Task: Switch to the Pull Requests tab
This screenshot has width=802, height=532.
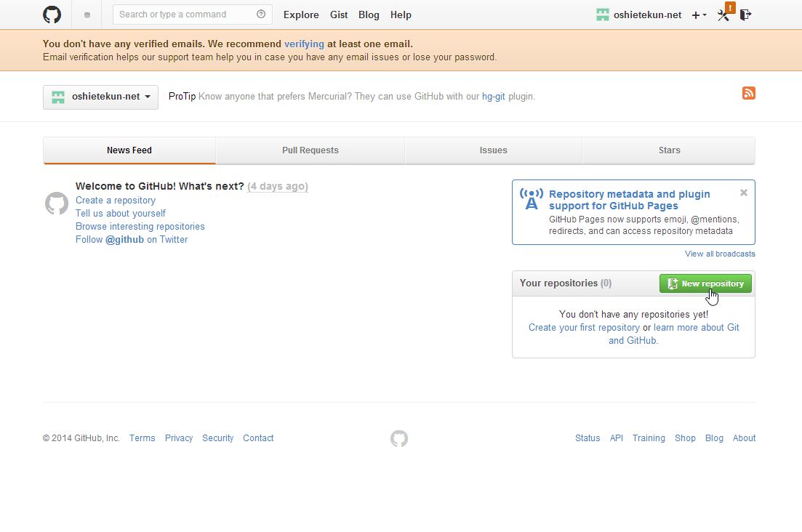Action: tap(310, 150)
